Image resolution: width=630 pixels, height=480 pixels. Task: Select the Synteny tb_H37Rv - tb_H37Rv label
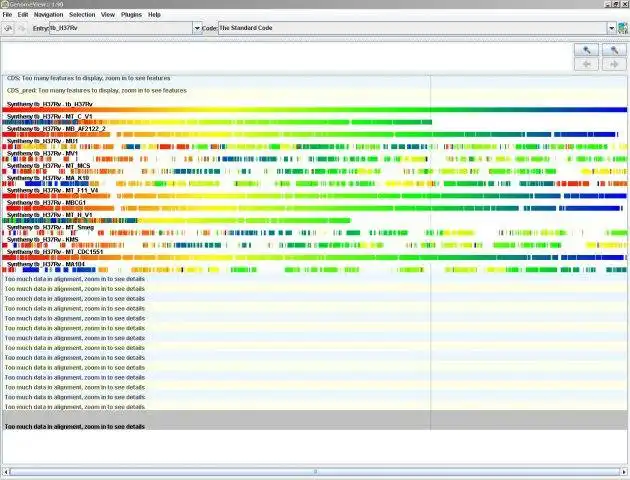[x=50, y=104]
